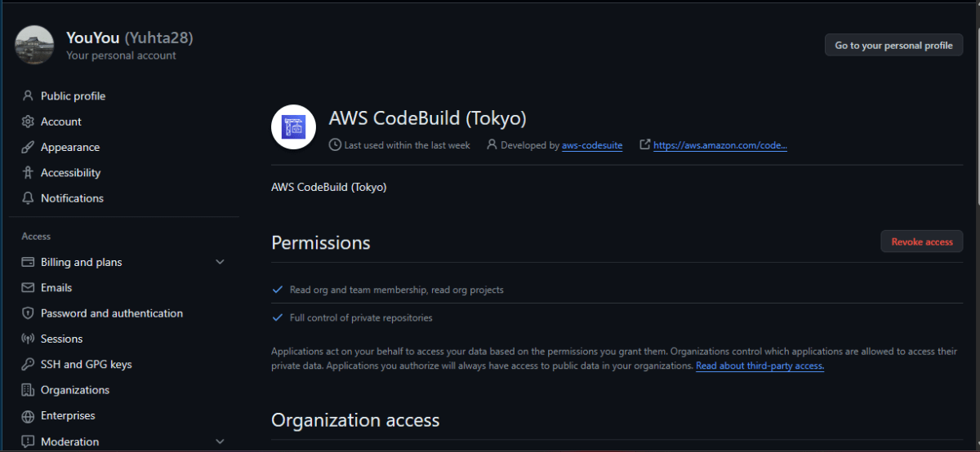Click Read about third-party access link

coord(759,366)
